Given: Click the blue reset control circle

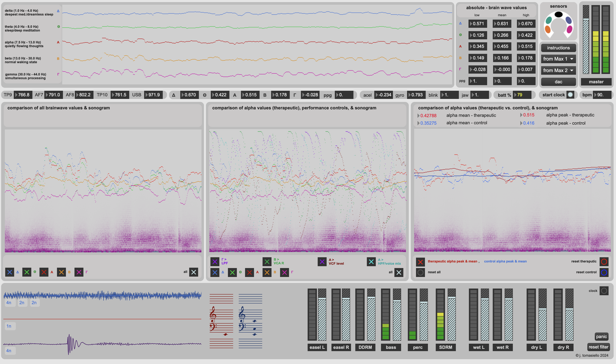Looking at the screenshot, I should [x=604, y=272].
